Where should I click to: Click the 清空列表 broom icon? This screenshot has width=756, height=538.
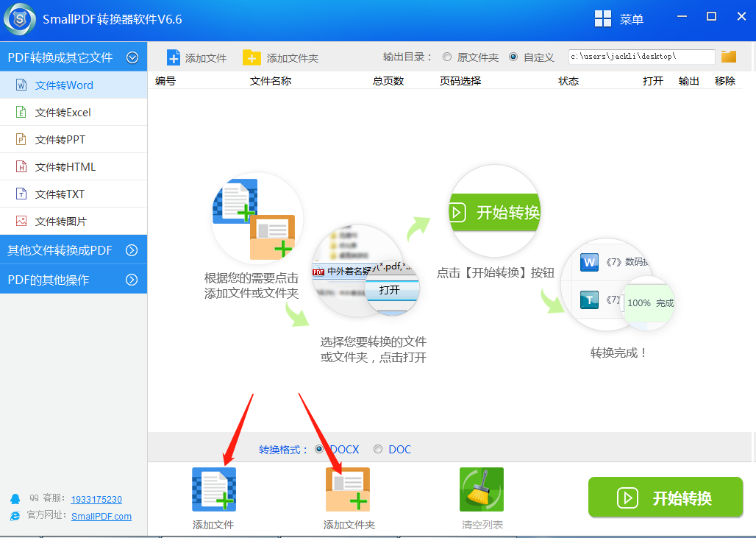[481, 489]
